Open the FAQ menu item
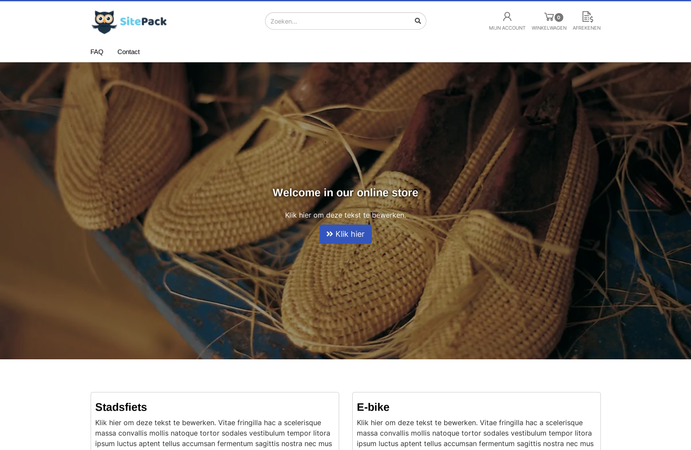The width and height of the screenshot is (691, 450). [97, 52]
